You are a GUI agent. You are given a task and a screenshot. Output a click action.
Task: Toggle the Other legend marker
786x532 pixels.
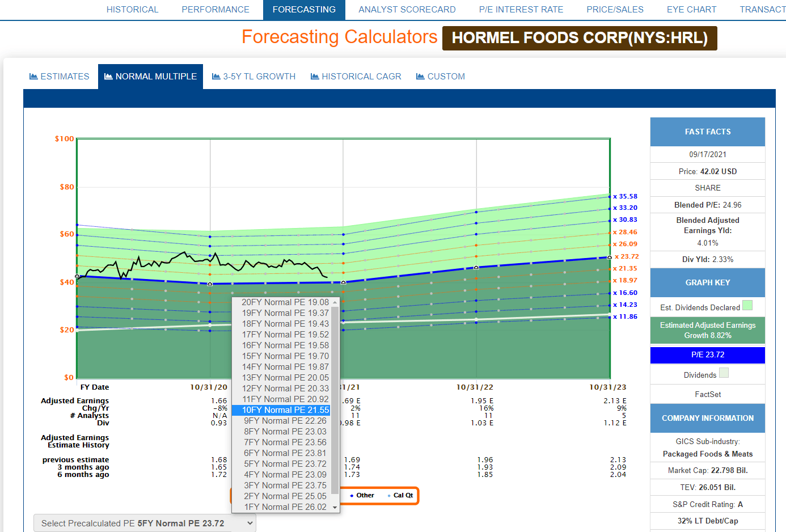[x=362, y=495]
